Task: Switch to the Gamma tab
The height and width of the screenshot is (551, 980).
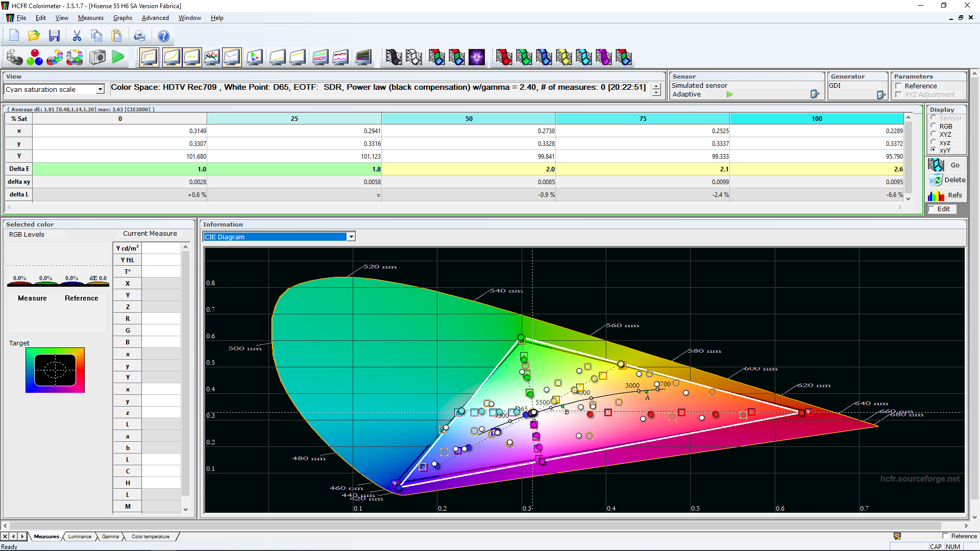Action: pyautogui.click(x=110, y=537)
